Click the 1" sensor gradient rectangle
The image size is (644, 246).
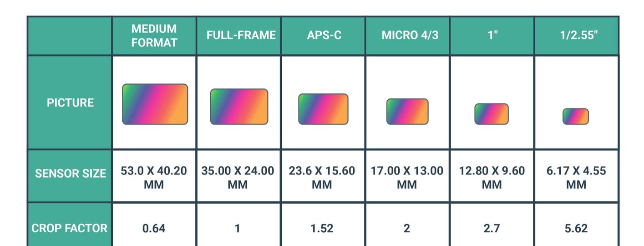(x=492, y=114)
